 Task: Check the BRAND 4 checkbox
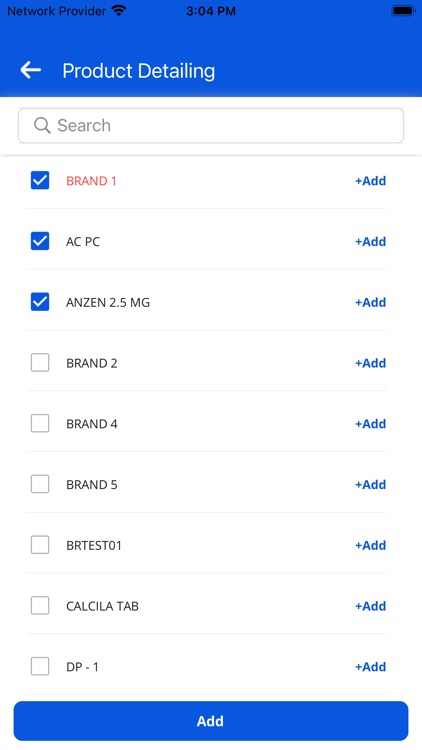point(40,423)
